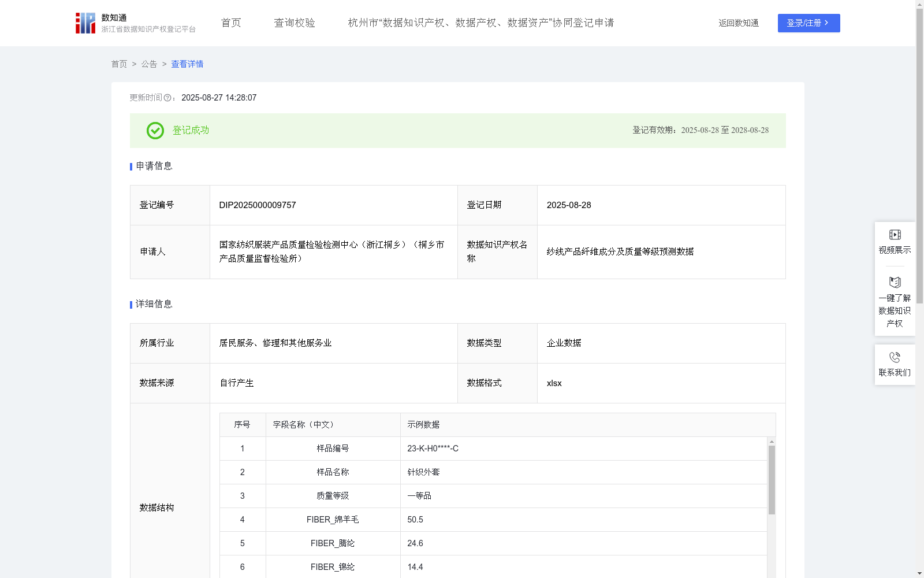Click the contact us phone icon
Viewport: 924px width, 578px height.
(x=895, y=357)
